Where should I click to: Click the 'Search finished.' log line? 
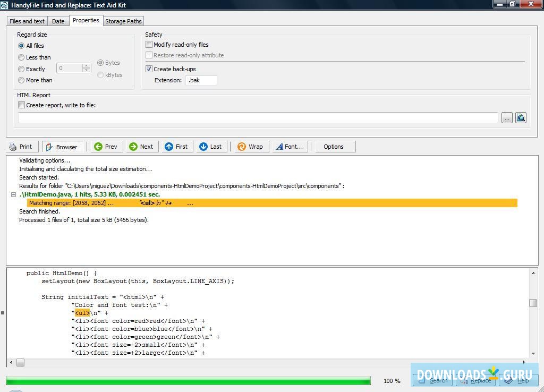click(39, 211)
